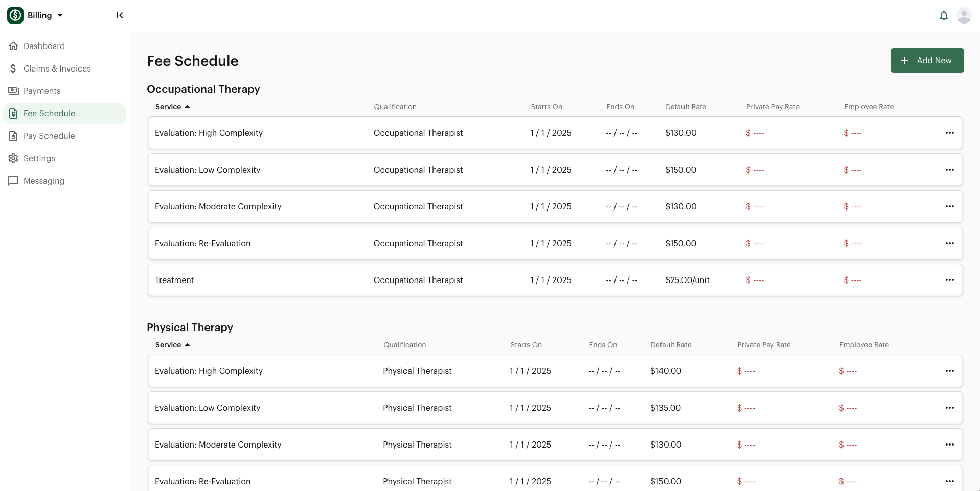Open three-dot menu for PT Evaluation: Low Complexity
The image size is (980, 491).
pyautogui.click(x=949, y=408)
